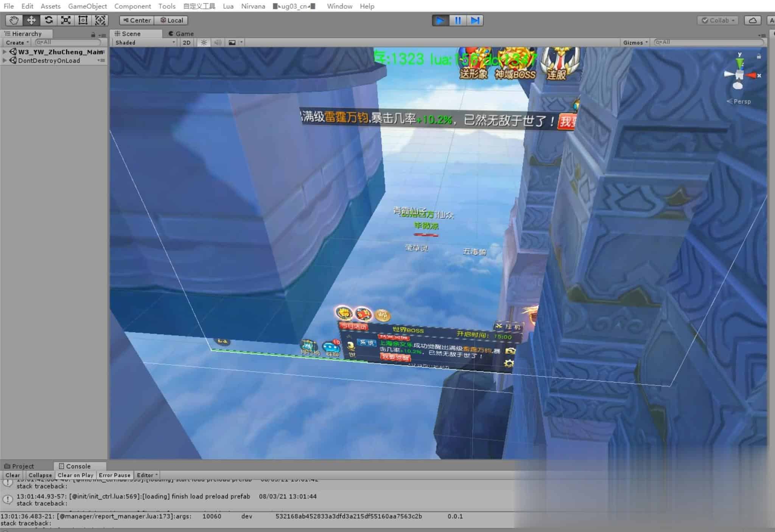
Task: Select the Hand tool
Action: 14,20
